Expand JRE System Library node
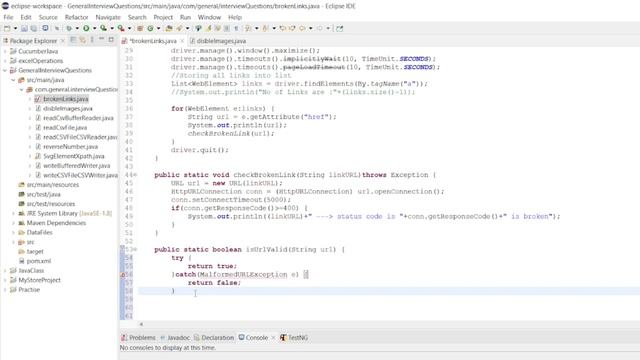 [x=13, y=213]
